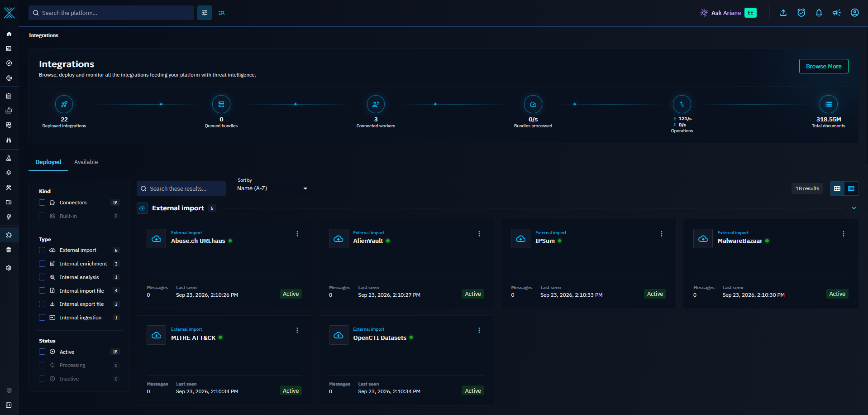Open the Settings gear in the sidebar
Image resolution: width=868 pixels, height=415 pixels.
(x=9, y=268)
